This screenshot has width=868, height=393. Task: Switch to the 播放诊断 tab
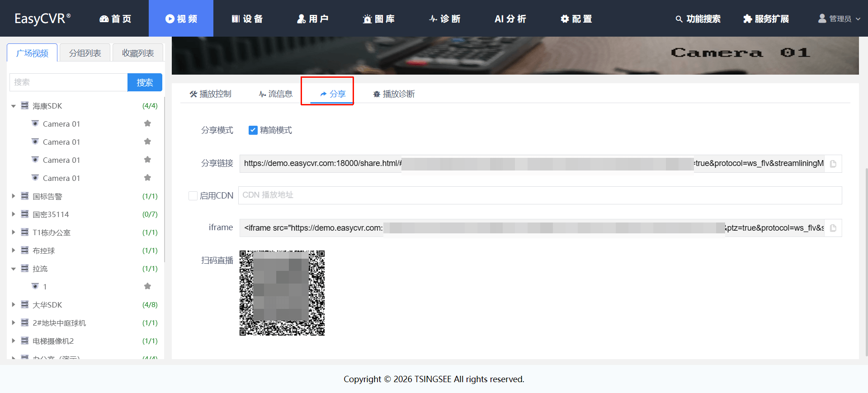394,94
